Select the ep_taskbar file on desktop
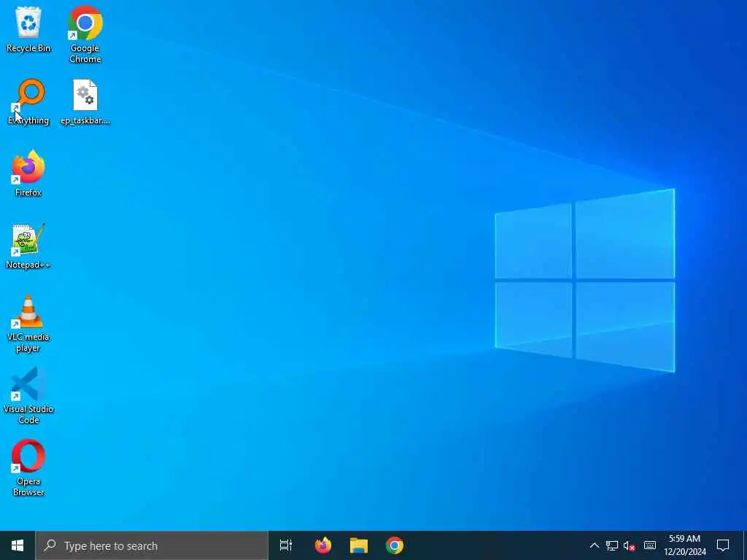The image size is (747, 560). 85,102
